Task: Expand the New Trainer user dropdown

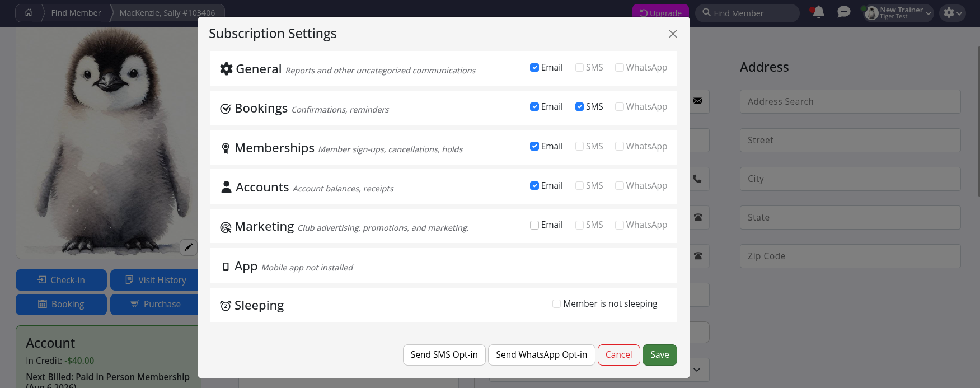Action: tap(898, 13)
